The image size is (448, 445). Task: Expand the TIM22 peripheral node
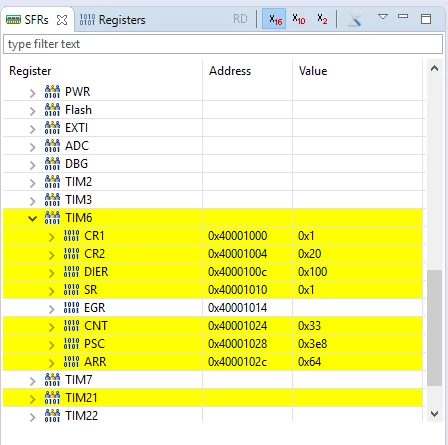(32, 417)
